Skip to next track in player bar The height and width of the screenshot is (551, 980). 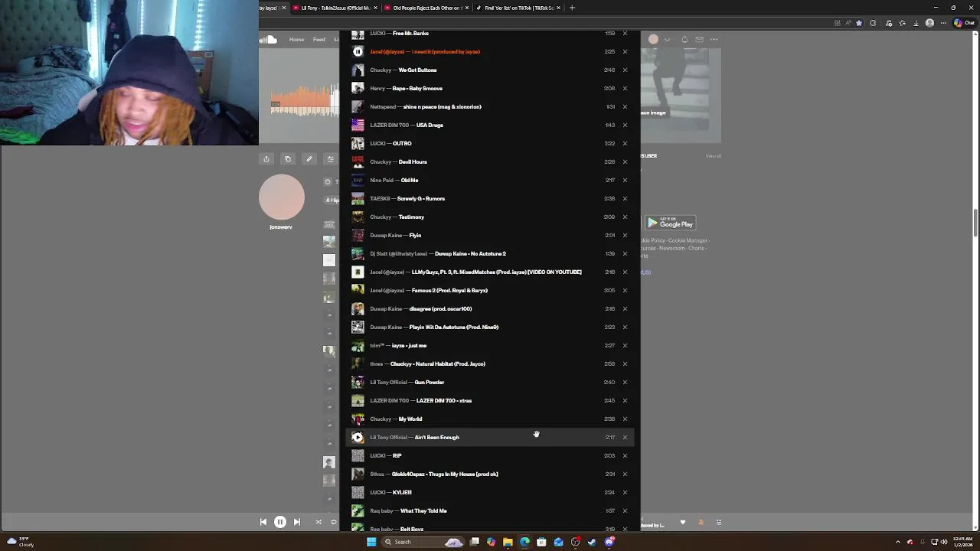coord(297,522)
